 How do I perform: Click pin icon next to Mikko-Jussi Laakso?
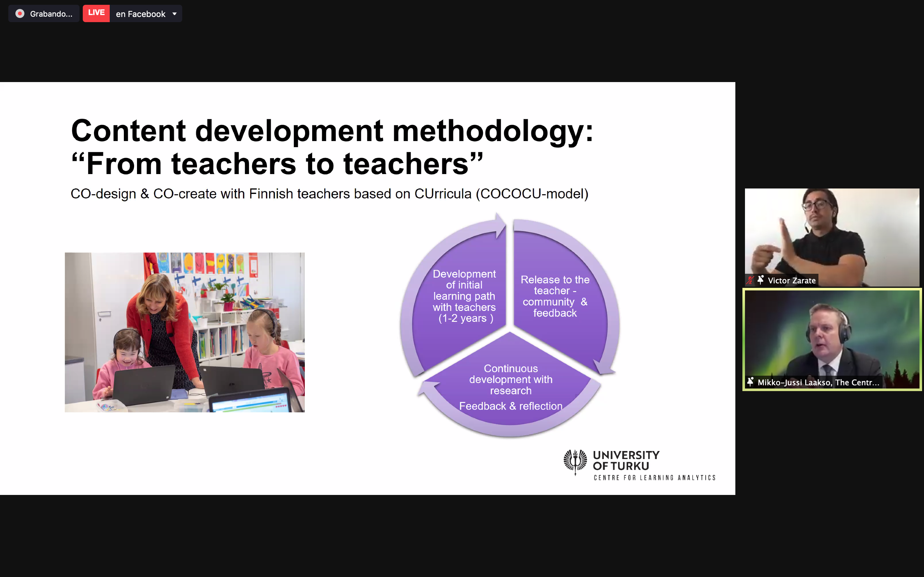point(750,381)
